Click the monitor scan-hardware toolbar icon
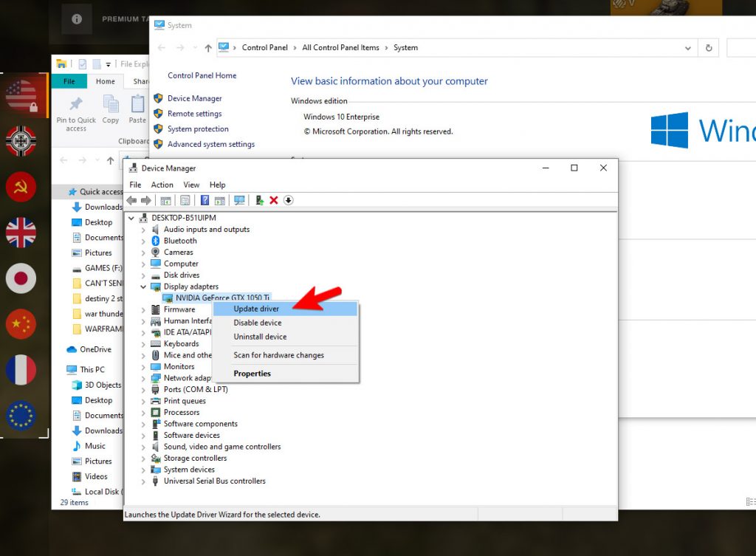756x556 pixels. [239, 201]
